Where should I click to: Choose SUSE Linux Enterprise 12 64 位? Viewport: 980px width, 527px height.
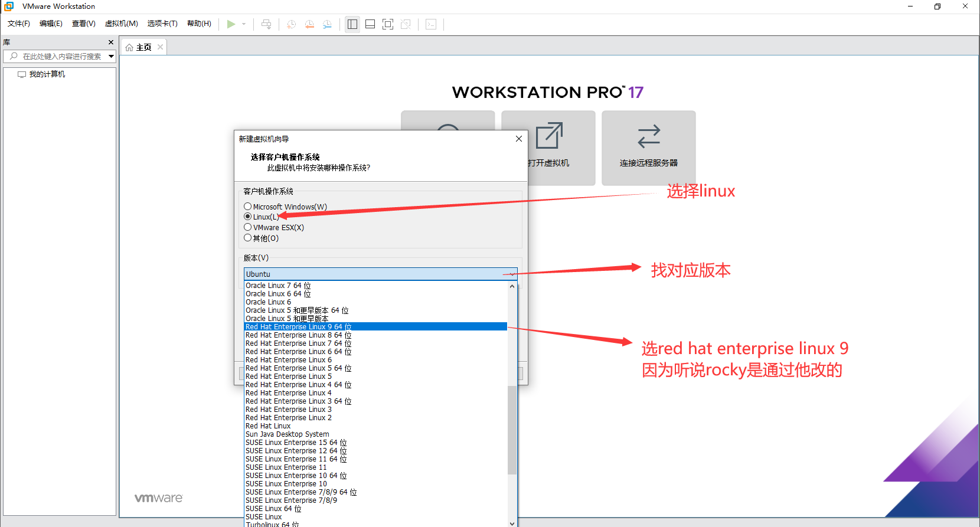[376, 451]
